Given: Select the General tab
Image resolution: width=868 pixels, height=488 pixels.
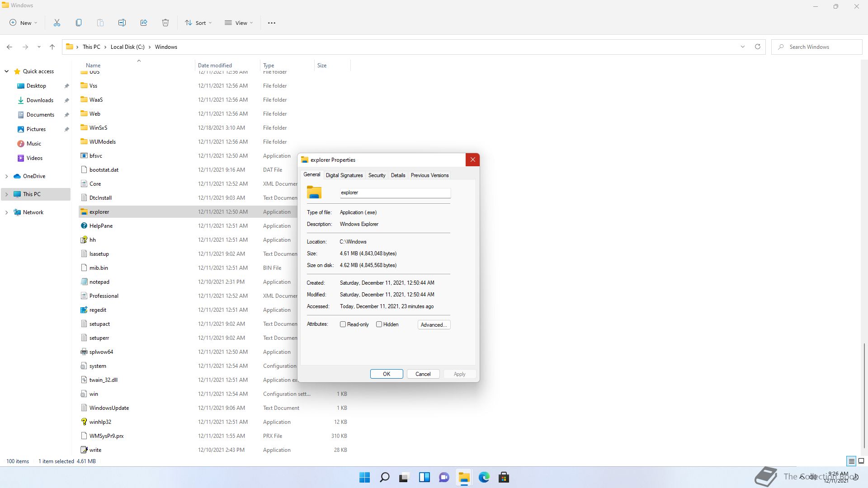Looking at the screenshot, I should (x=311, y=174).
